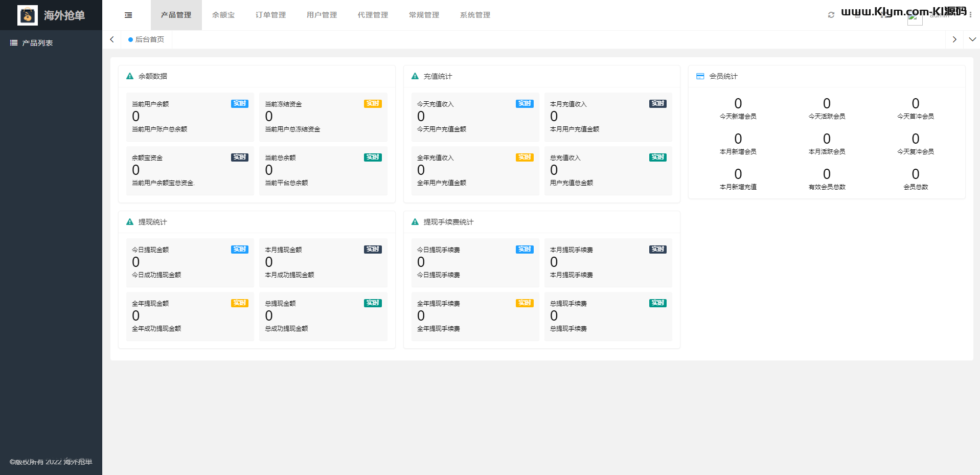This screenshot has height=475, width=980.
Task: Click the broken admin avatar image
Action: 915,18
